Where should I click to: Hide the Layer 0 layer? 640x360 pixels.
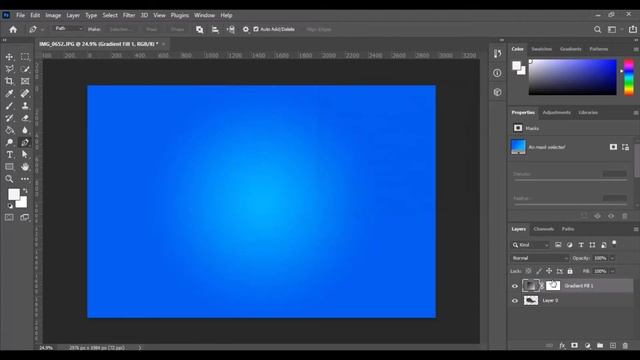pyautogui.click(x=515, y=301)
